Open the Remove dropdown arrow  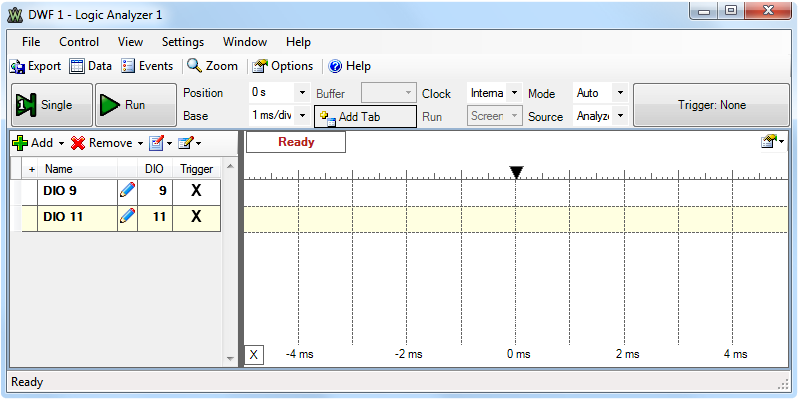pyautogui.click(x=140, y=144)
